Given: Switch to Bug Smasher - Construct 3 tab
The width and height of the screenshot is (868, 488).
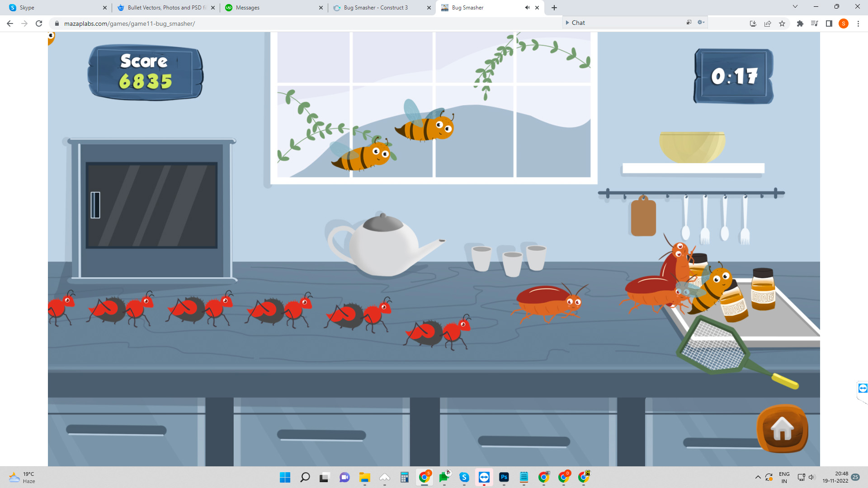Looking at the screenshot, I should click(x=375, y=8).
